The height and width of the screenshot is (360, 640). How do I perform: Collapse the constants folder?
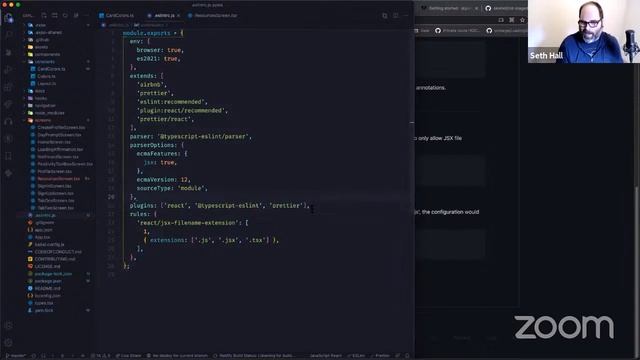[44, 62]
